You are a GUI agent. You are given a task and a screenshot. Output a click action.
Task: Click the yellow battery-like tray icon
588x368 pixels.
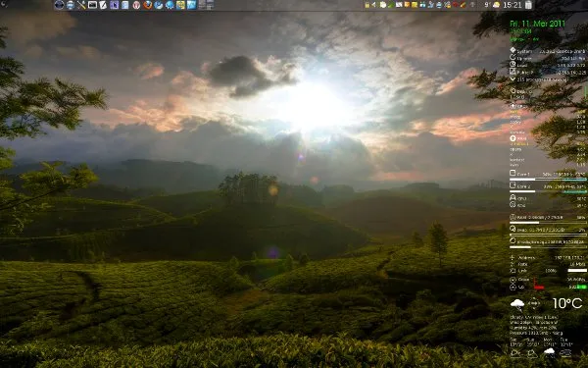tap(367, 5)
